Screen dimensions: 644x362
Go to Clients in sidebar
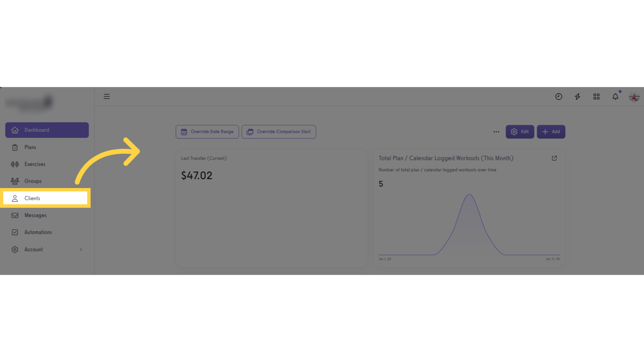pos(45,198)
